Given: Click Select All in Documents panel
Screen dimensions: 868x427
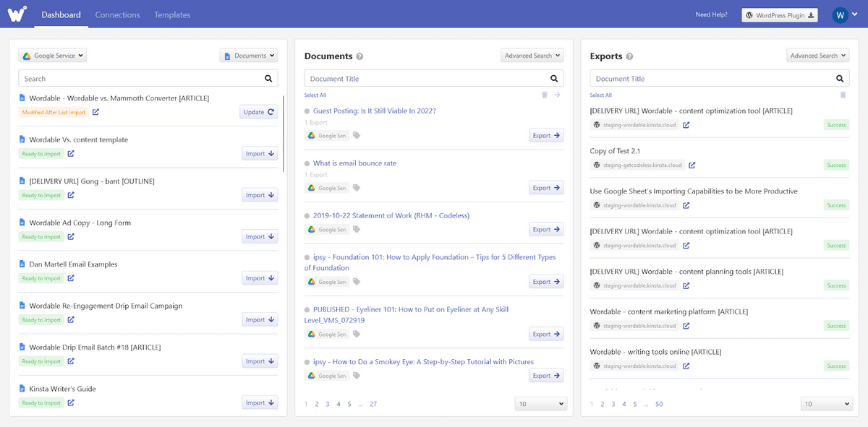Looking at the screenshot, I should 315,95.
